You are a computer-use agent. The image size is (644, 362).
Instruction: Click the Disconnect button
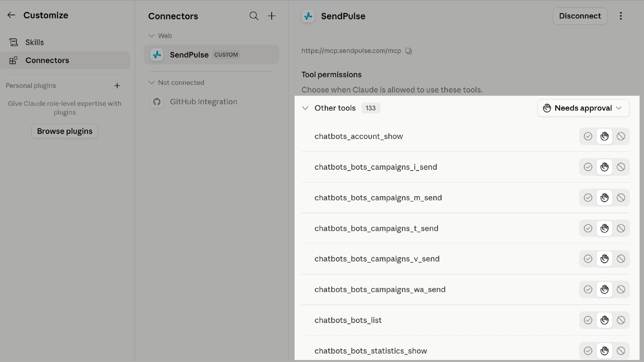(580, 16)
